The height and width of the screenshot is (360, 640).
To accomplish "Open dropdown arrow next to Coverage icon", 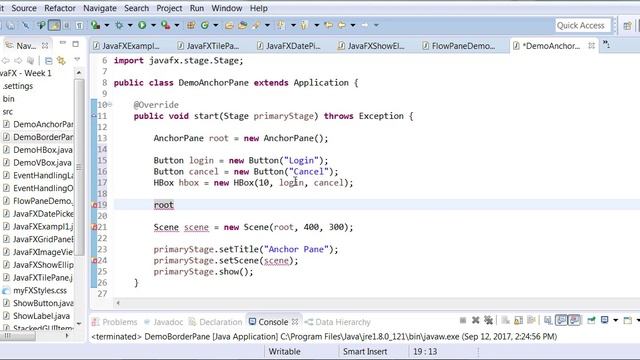I will click(107, 25).
